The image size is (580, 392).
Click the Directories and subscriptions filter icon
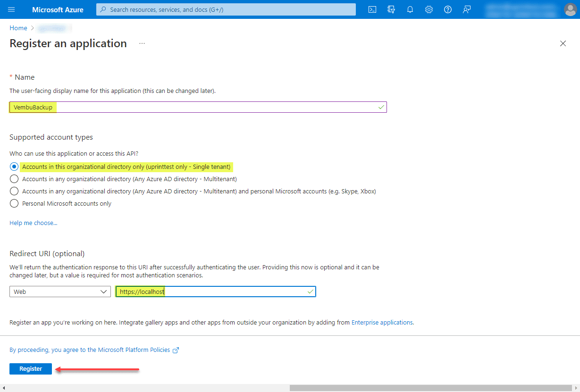click(391, 9)
